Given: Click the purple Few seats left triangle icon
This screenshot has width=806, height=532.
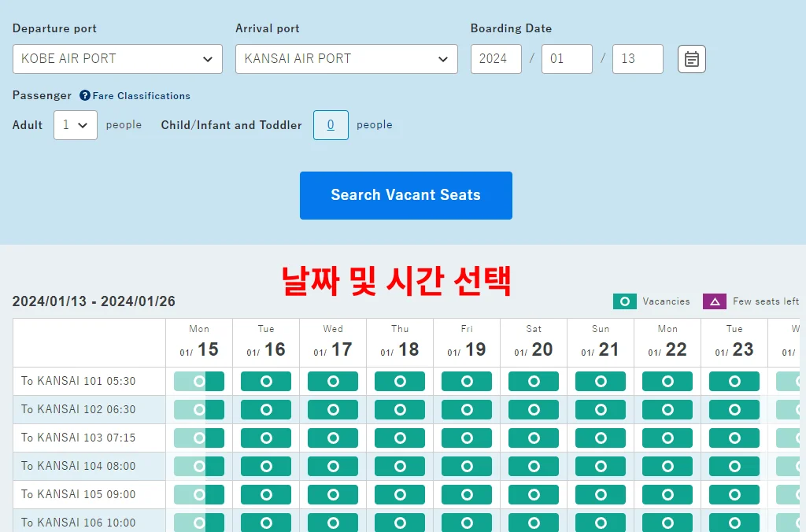Looking at the screenshot, I should (x=714, y=301).
